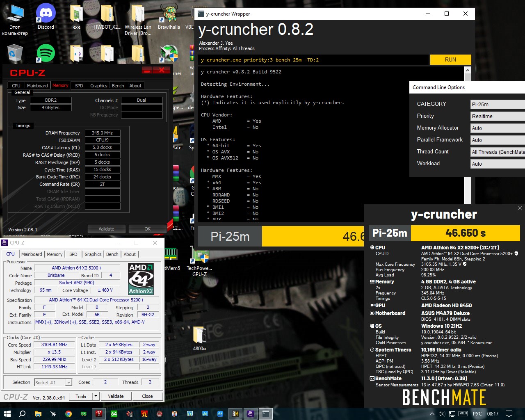This screenshot has height=420, width=525.
Task: Open touch keyboard tray icon
Action: pos(463,413)
